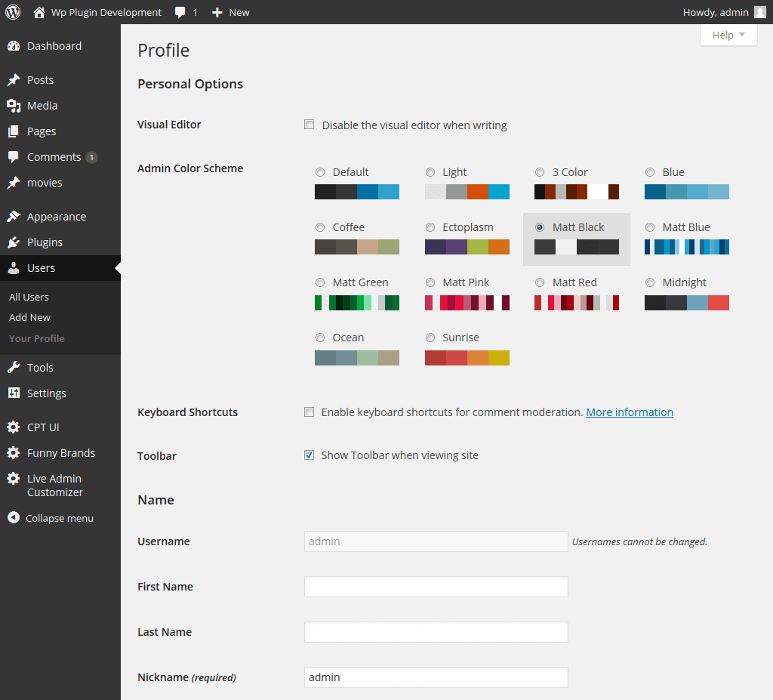Image resolution: width=773 pixels, height=700 pixels.
Task: Click the Ectoplasm palette color swatch
Action: click(467, 247)
